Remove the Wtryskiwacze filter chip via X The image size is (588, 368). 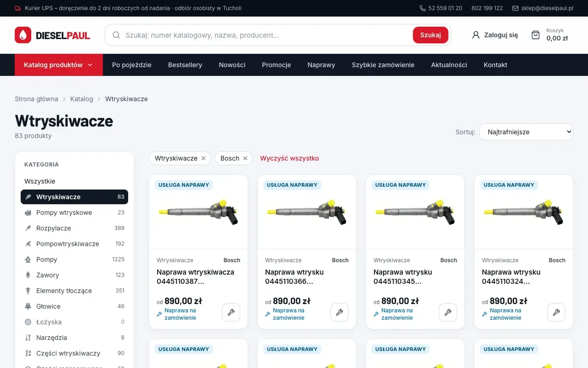(204, 158)
